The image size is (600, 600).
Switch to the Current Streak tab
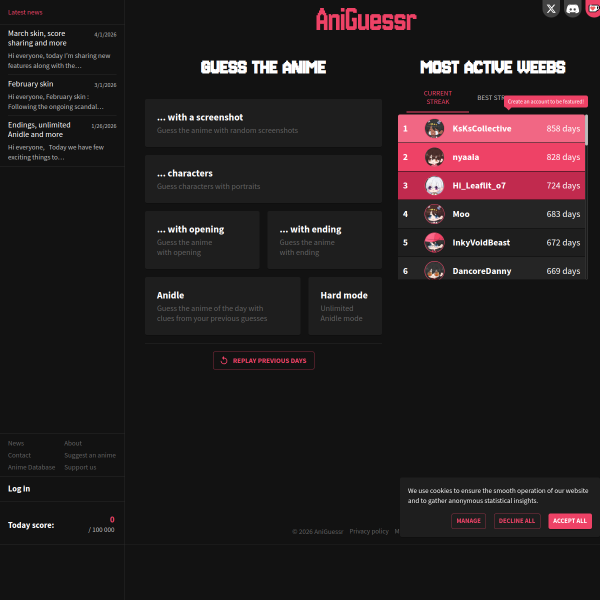coord(438,97)
